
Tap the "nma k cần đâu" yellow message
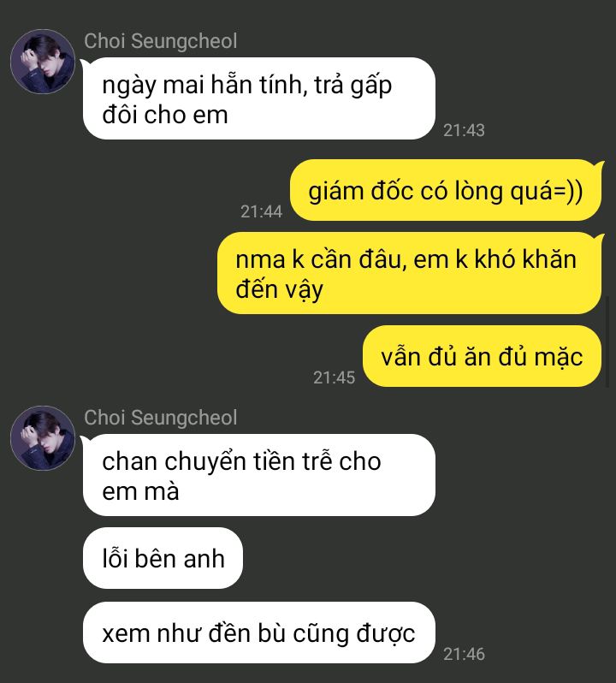click(409, 273)
